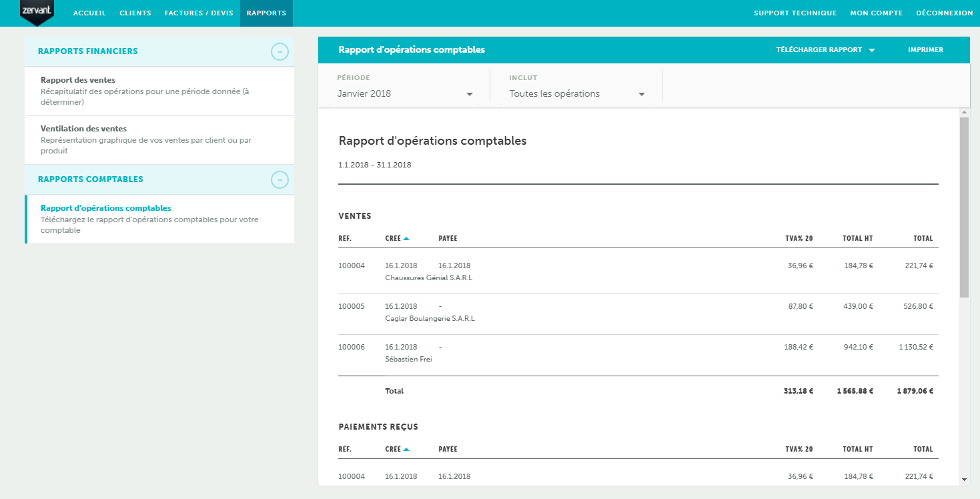Collapse the Rapports Financiers section
The height and width of the screenshot is (499, 980).
tap(280, 51)
